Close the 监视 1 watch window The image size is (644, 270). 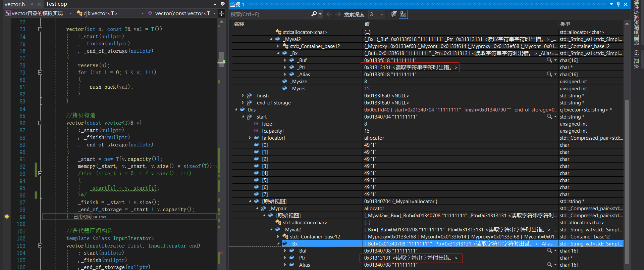(x=626, y=4)
